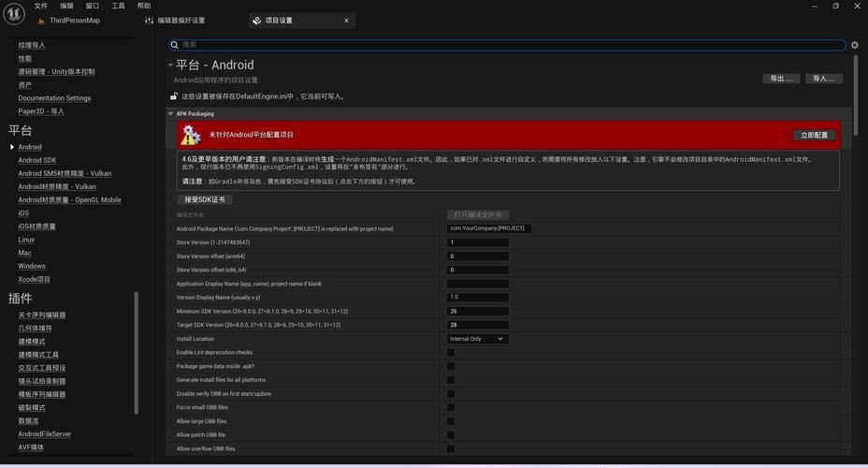Click the Store Version offset x86_64 field

coord(478,271)
